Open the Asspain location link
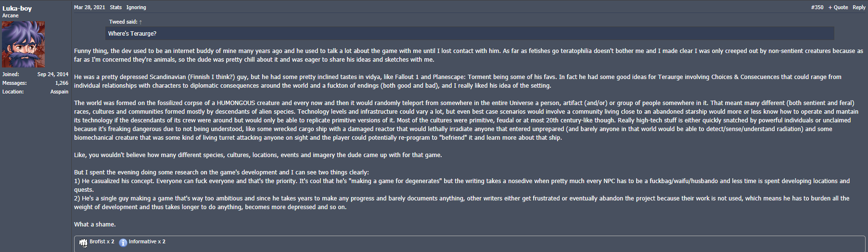The width and height of the screenshot is (868, 252). click(x=59, y=92)
